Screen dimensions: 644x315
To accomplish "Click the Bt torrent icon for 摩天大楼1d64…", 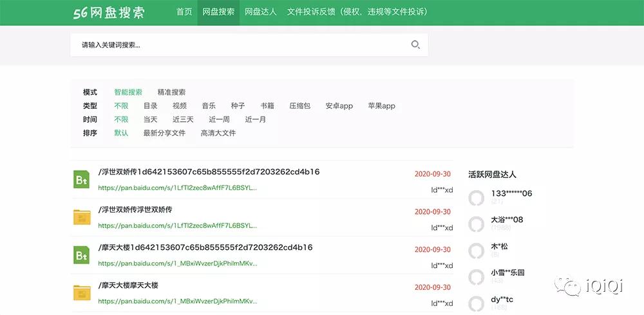I will (x=81, y=255).
